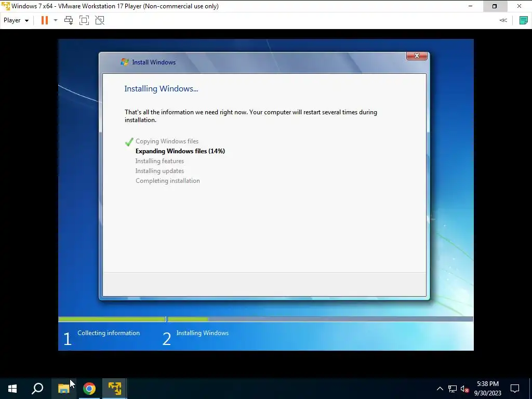This screenshot has height=399, width=532.
Task: Restore down the VMware Player window
Action: 495,6
